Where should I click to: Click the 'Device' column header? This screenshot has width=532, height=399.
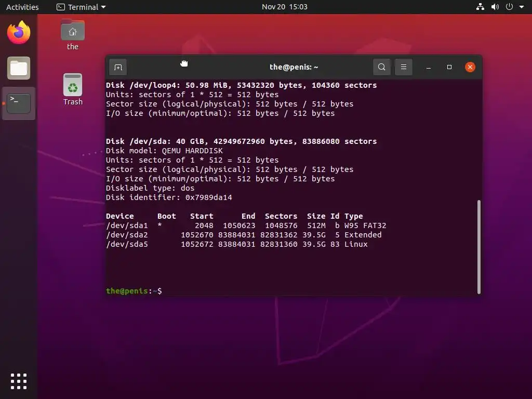120,216
